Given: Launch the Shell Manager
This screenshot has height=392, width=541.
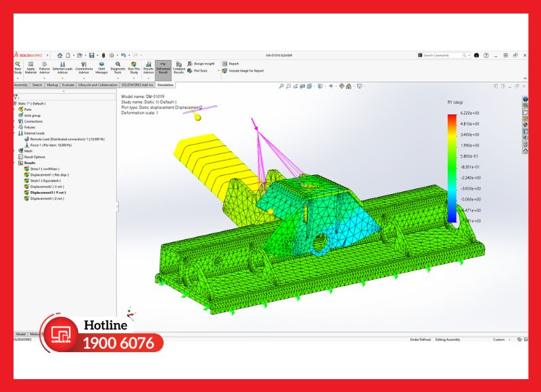Looking at the screenshot, I should [x=101, y=68].
